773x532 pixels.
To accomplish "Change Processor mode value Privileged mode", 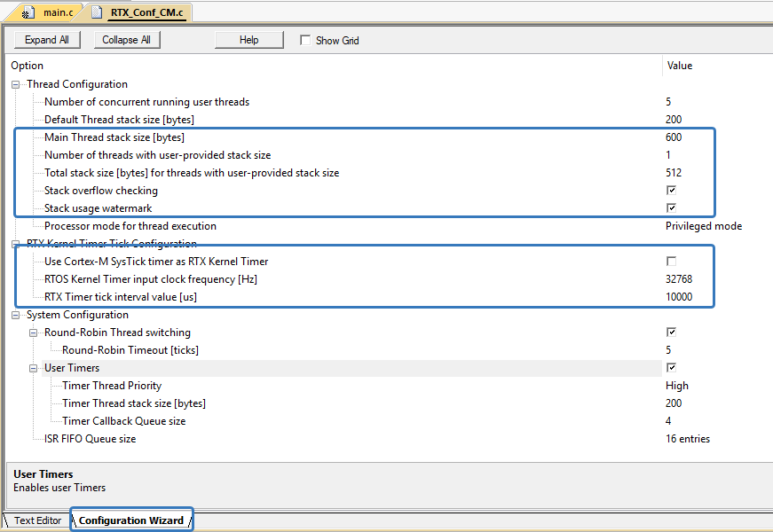I will click(x=703, y=226).
